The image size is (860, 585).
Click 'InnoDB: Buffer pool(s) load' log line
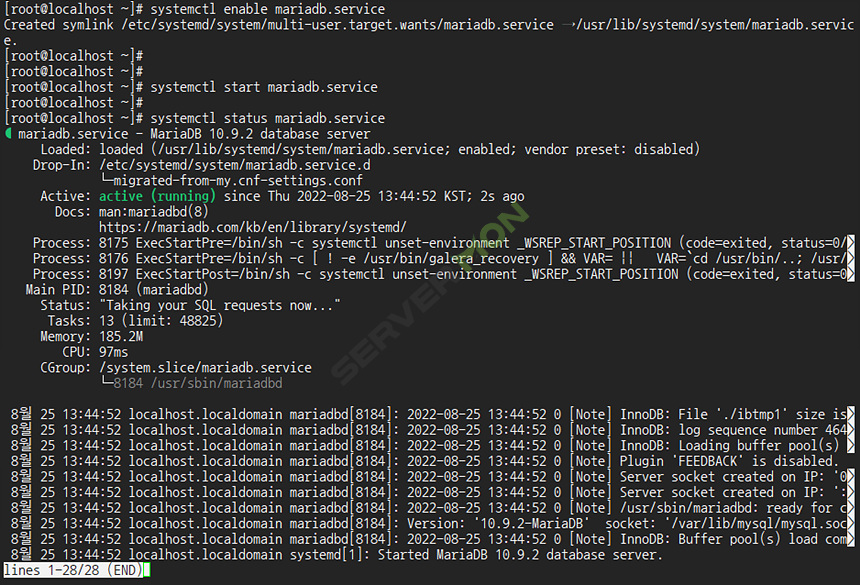coord(432,539)
